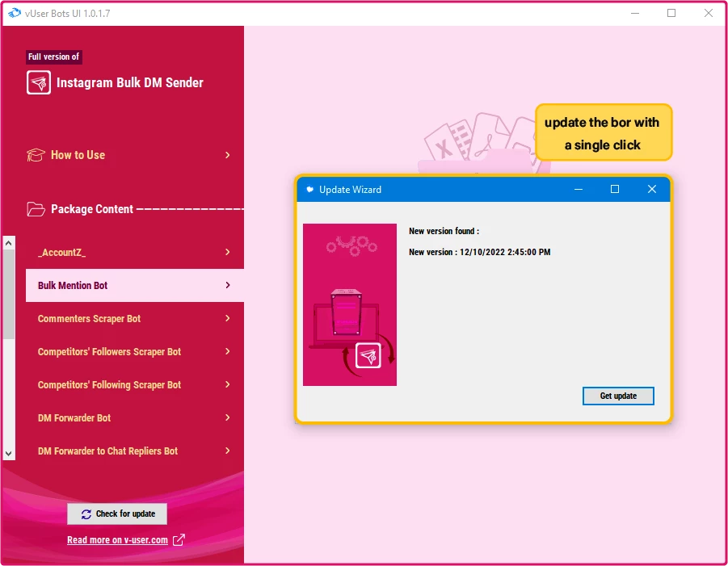The image size is (728, 566).
Task: Open Commenters Scraper Bot entry
Action: [x=135, y=318]
